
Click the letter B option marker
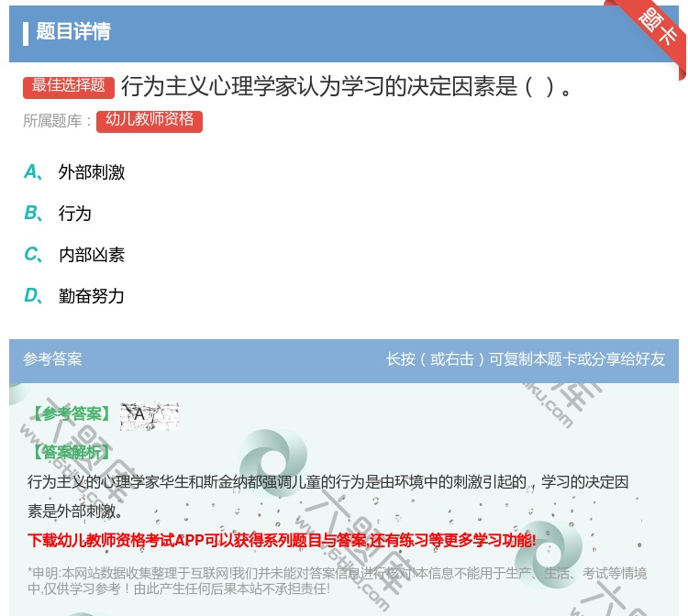[x=33, y=213]
